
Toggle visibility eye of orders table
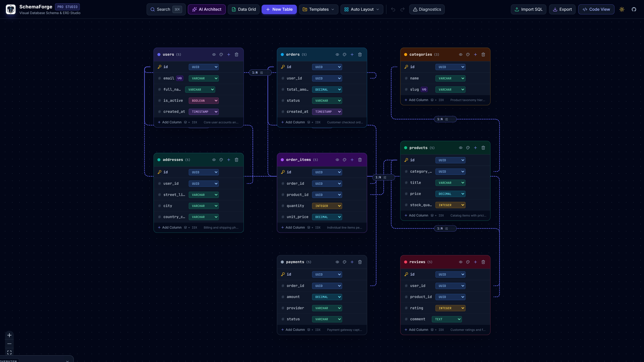[x=337, y=54]
